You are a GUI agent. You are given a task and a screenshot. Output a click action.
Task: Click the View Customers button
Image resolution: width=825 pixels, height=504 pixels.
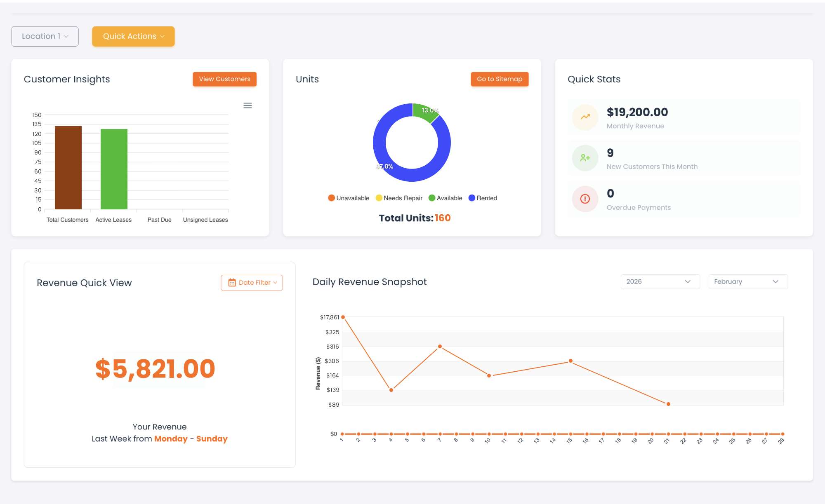224,79
